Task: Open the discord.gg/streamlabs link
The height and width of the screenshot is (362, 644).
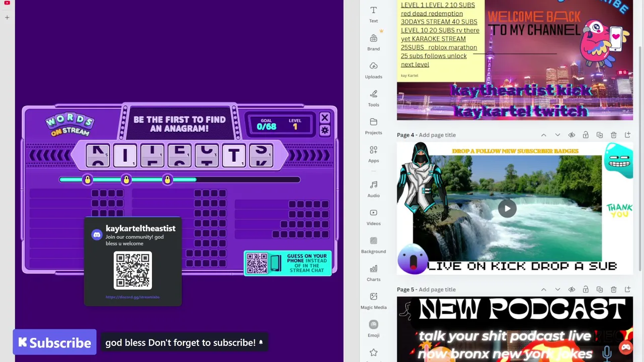Action: 132,297
